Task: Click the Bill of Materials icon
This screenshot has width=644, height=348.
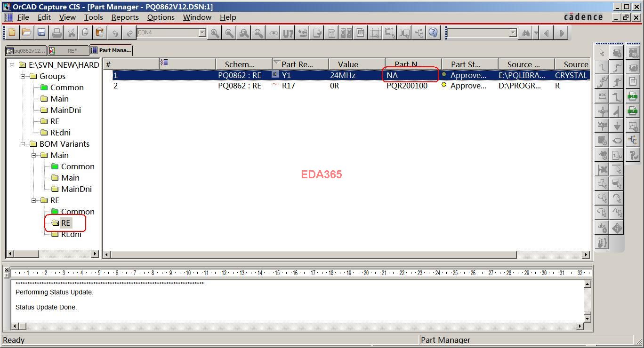Action: (x=360, y=32)
